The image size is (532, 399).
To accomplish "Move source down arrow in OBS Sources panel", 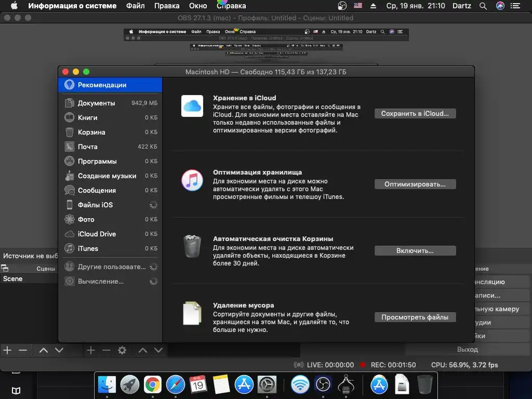I will (x=158, y=350).
